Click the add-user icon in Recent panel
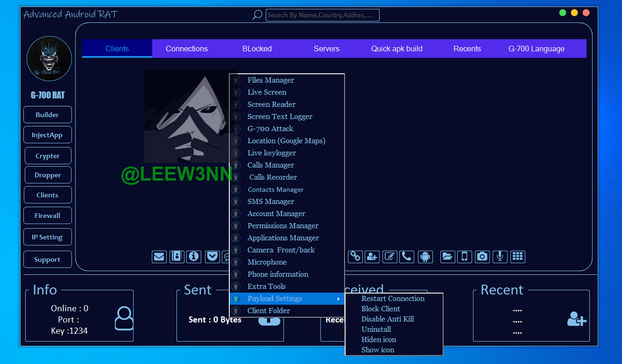 click(x=577, y=319)
